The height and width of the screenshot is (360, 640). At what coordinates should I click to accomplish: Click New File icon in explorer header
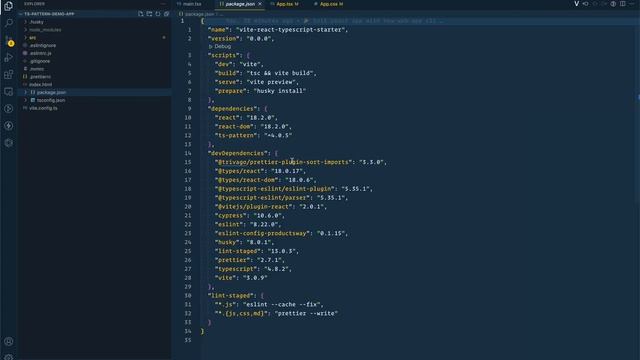(141, 14)
